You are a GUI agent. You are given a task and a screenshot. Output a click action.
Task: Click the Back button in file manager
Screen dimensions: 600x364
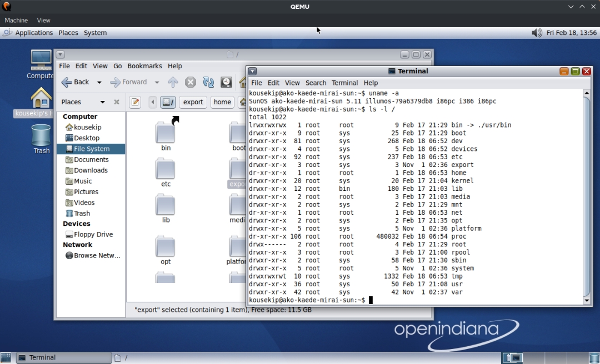tap(76, 82)
